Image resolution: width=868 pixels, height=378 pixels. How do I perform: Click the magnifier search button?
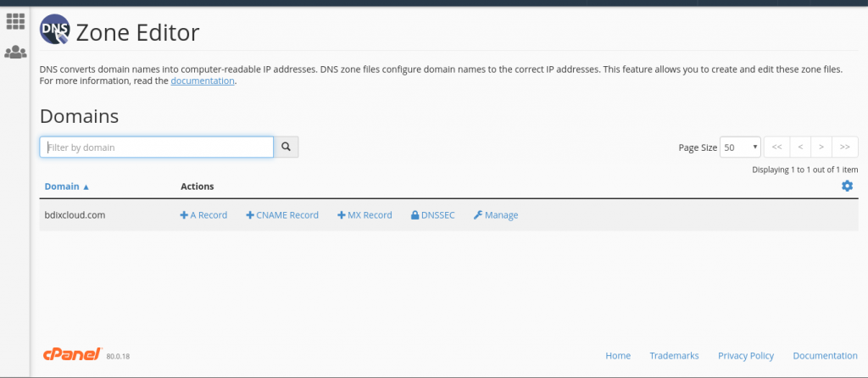[x=287, y=147]
